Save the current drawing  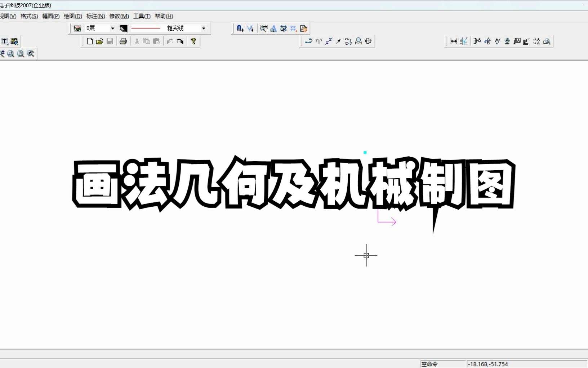click(x=110, y=41)
